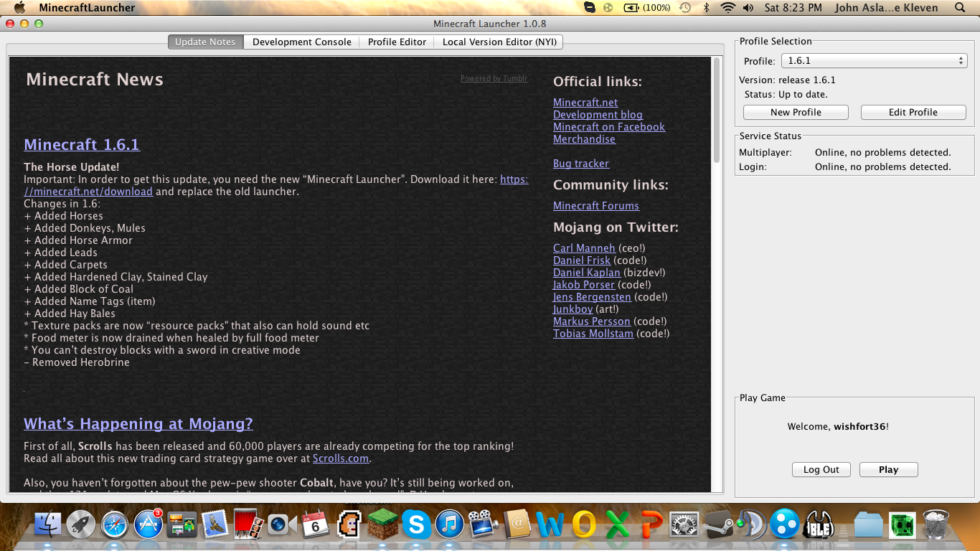Open iMovie from the dock

tap(483, 524)
